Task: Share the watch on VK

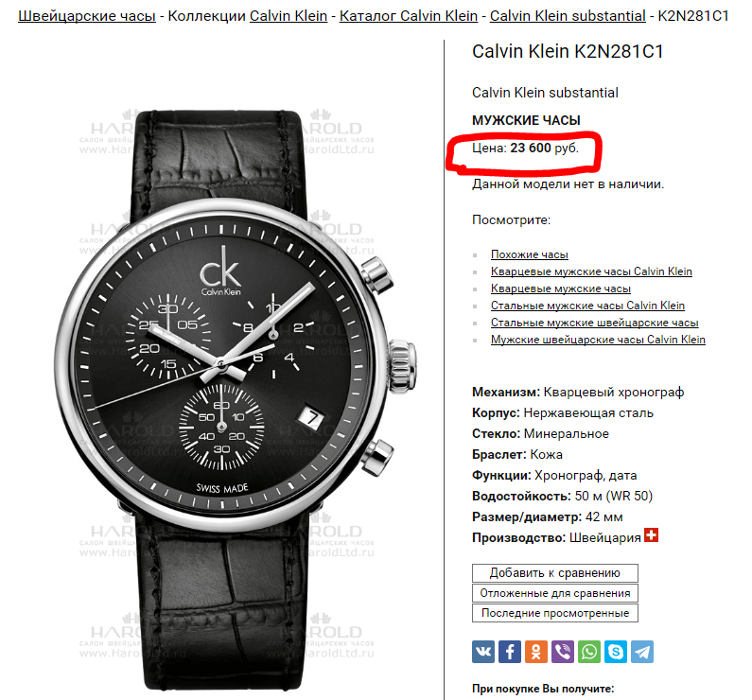Action: tap(483, 652)
